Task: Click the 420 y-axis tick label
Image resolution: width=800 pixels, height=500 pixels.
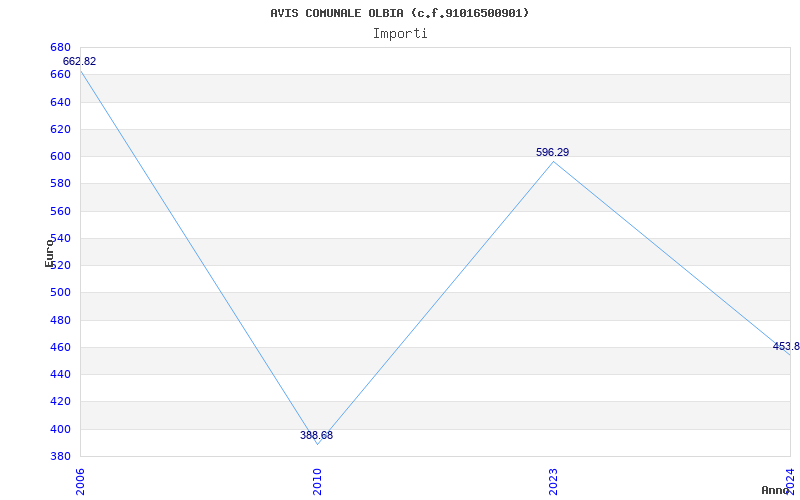Action: pos(60,402)
